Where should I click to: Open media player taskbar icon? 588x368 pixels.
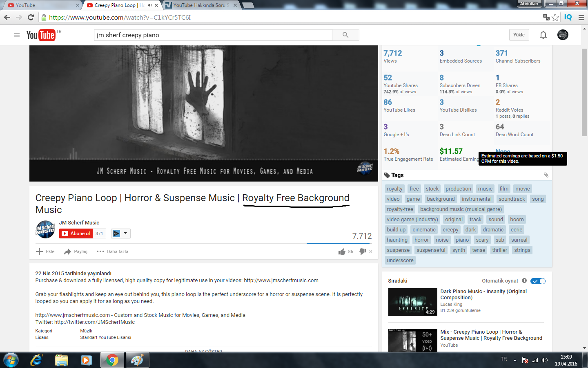click(x=86, y=360)
